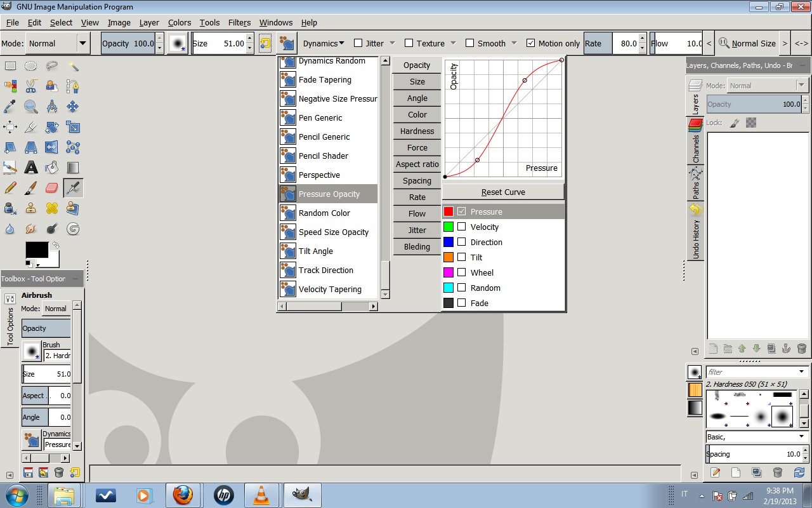
Task: Check the Tilt input checkbox
Action: pyautogui.click(x=461, y=257)
